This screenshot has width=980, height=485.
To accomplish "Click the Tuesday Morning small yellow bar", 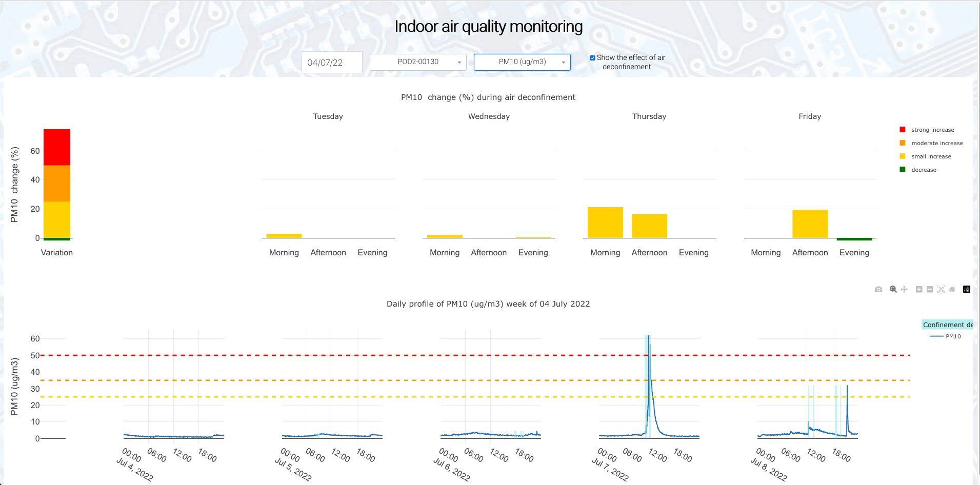I will tap(284, 236).
